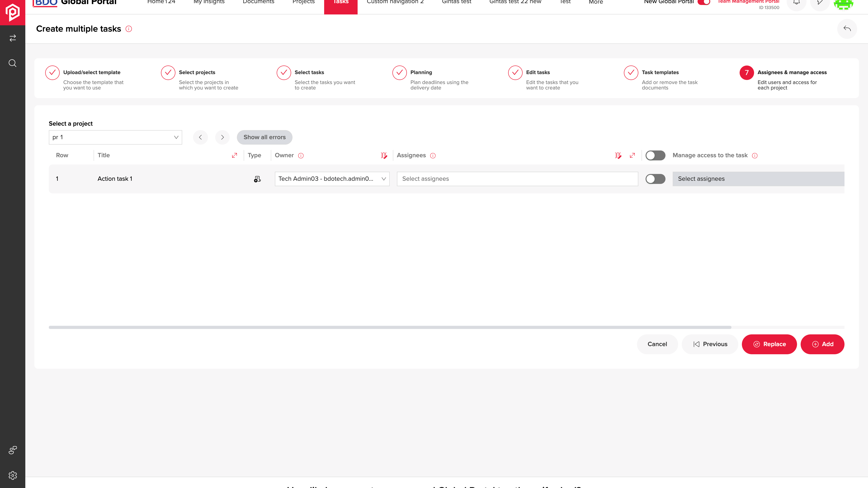
Task: Click Owner column info icon
Action: click(301, 156)
